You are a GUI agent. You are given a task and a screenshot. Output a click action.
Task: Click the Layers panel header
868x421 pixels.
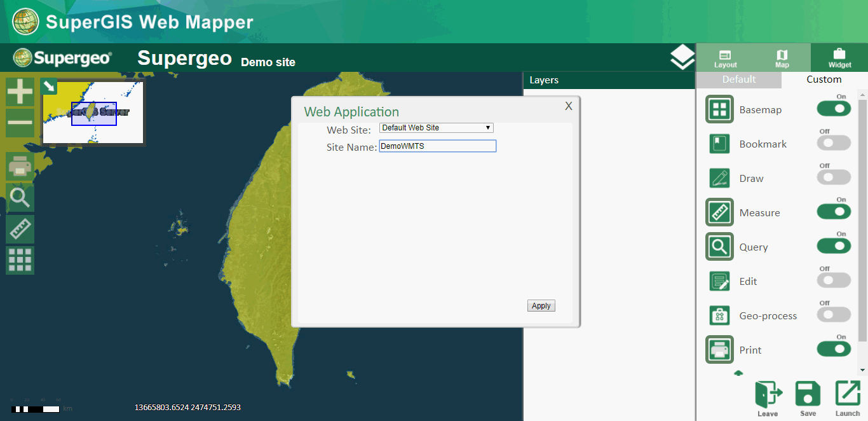[x=609, y=80]
